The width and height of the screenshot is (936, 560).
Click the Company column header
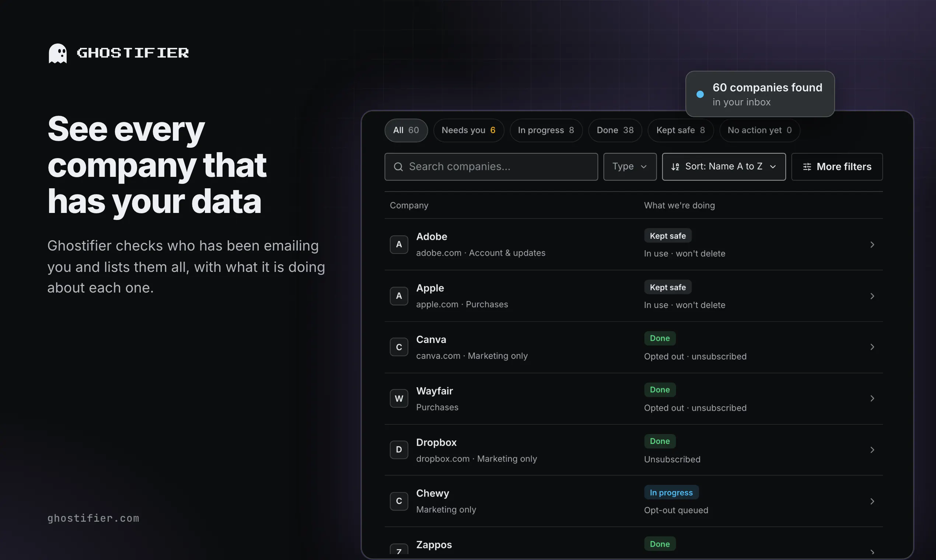pyautogui.click(x=409, y=205)
